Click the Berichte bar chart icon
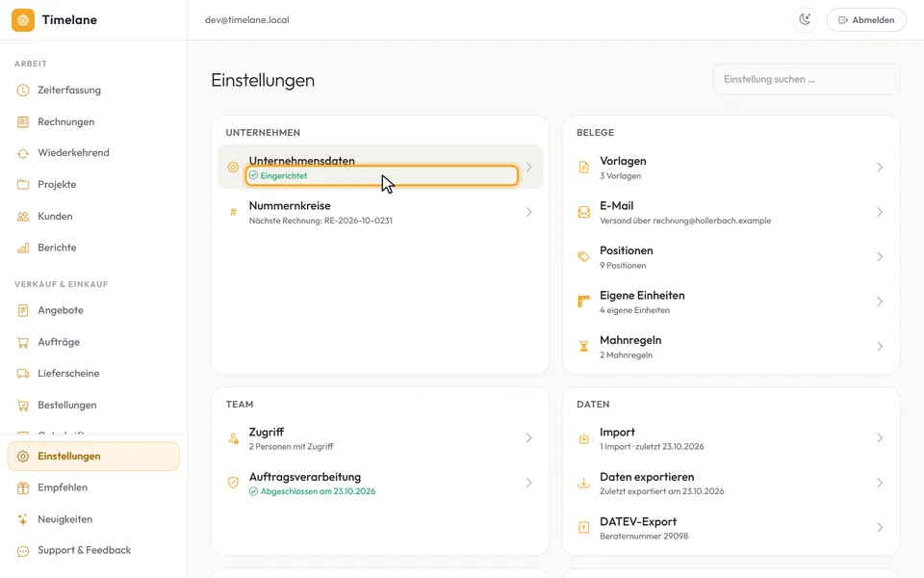Image resolution: width=924 pixels, height=578 pixels. (x=23, y=248)
